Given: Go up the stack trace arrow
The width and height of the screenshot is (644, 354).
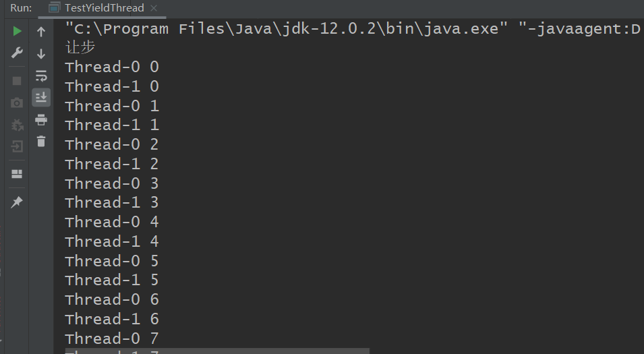Looking at the screenshot, I should coord(41,31).
